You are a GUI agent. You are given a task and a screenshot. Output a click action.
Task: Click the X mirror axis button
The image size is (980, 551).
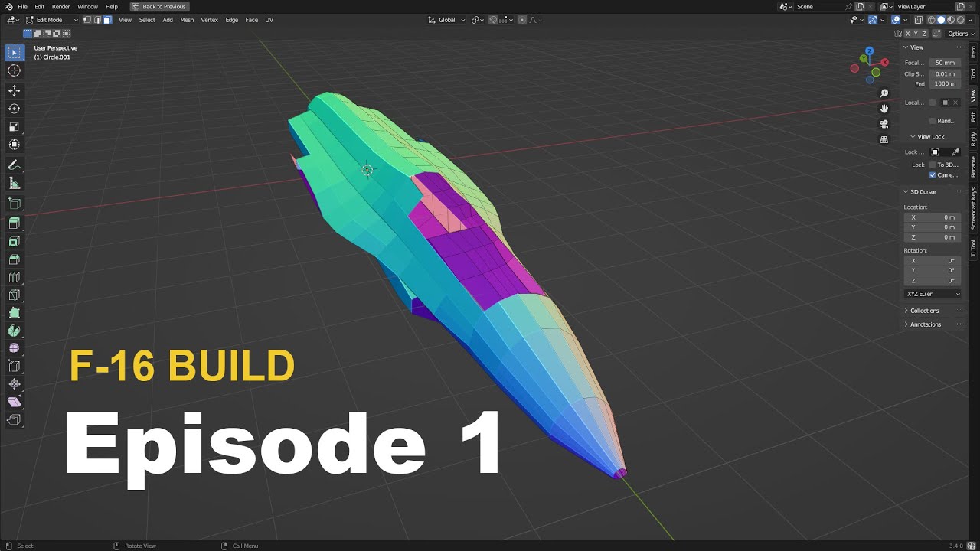pos(908,34)
